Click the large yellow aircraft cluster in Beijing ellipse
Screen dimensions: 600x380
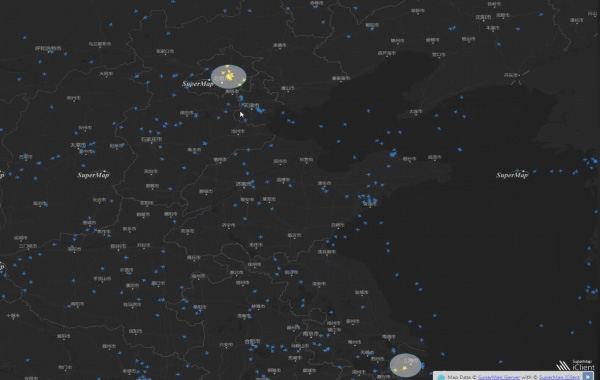pos(229,76)
